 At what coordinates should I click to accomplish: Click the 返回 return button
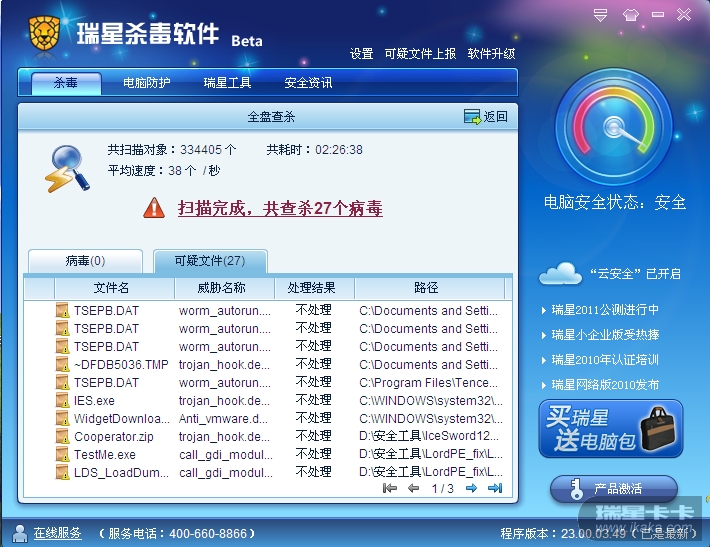point(485,116)
